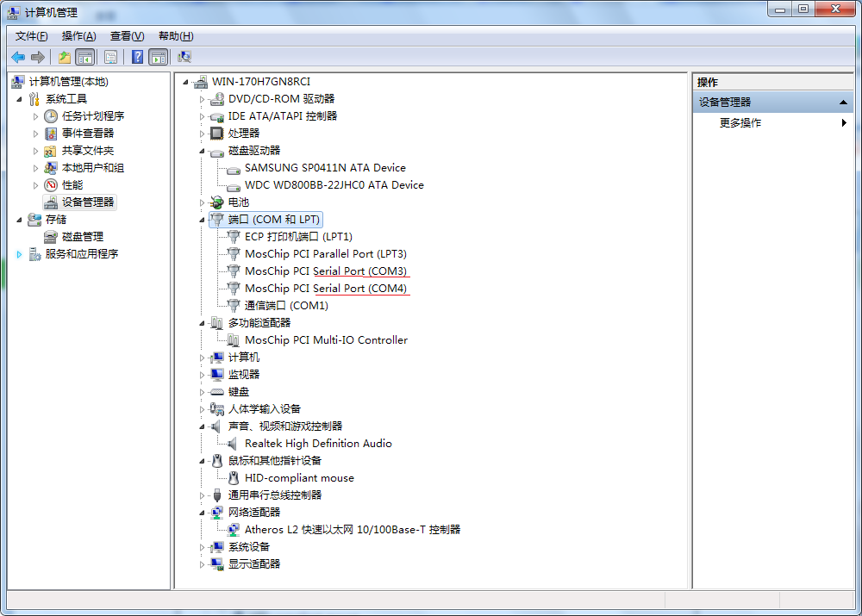Select the SAMSUNG SP0411N ATA Device drive icon
The image size is (862, 616).
[x=233, y=168]
